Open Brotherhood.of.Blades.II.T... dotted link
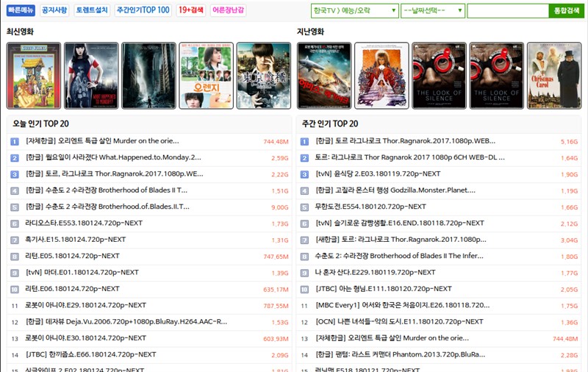 (107, 207)
